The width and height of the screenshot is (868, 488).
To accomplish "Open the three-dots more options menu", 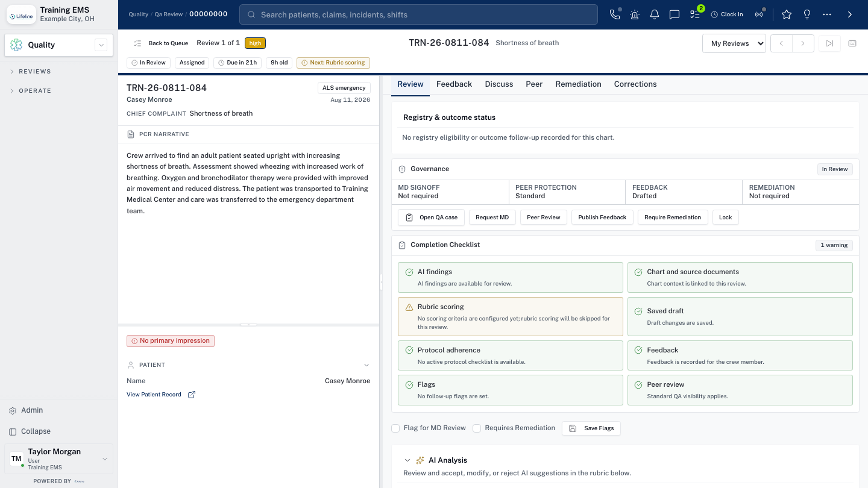I will click(x=827, y=14).
